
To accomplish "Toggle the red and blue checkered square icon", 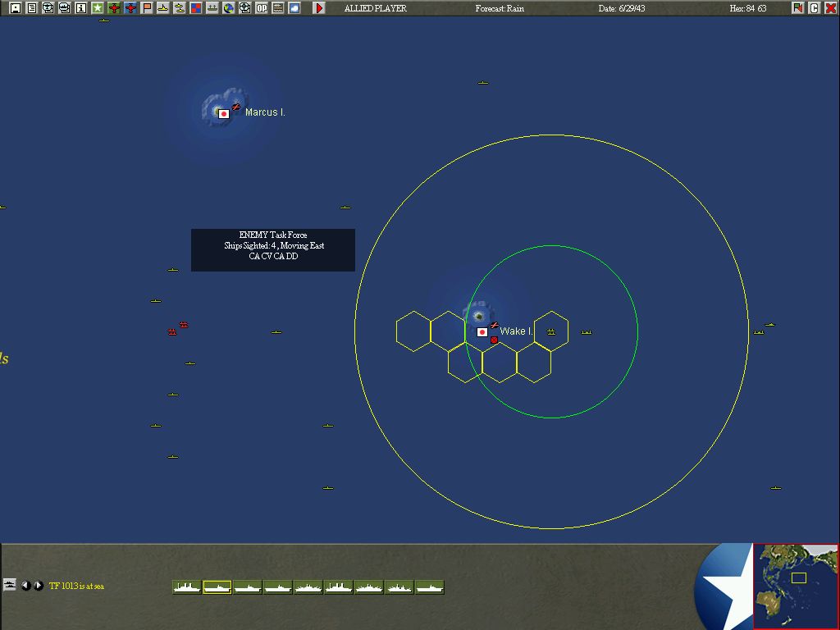I will click(x=196, y=8).
